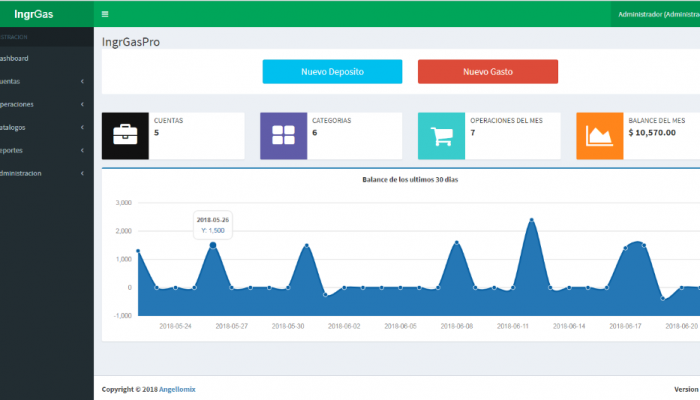Expand the Catalogos sidebar chevron

[x=82, y=127]
